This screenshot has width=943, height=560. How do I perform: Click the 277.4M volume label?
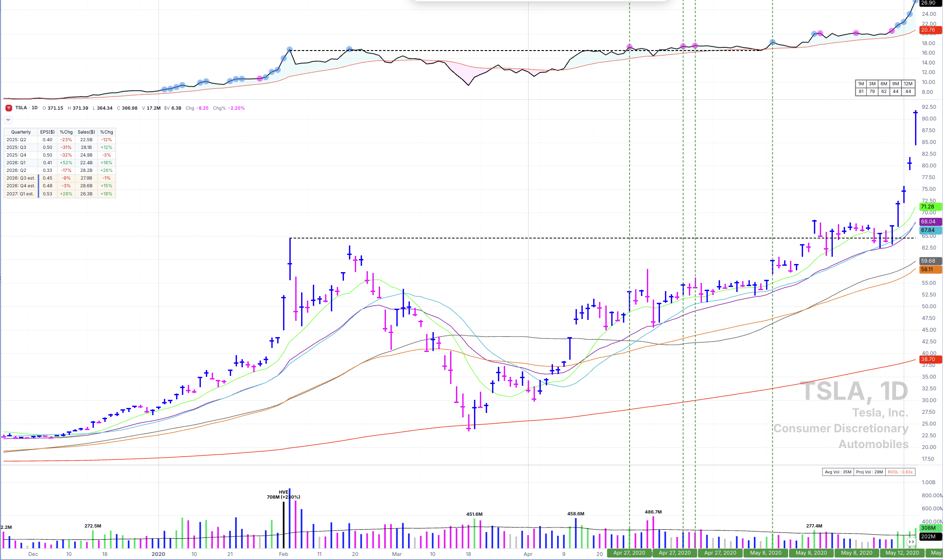814,526
